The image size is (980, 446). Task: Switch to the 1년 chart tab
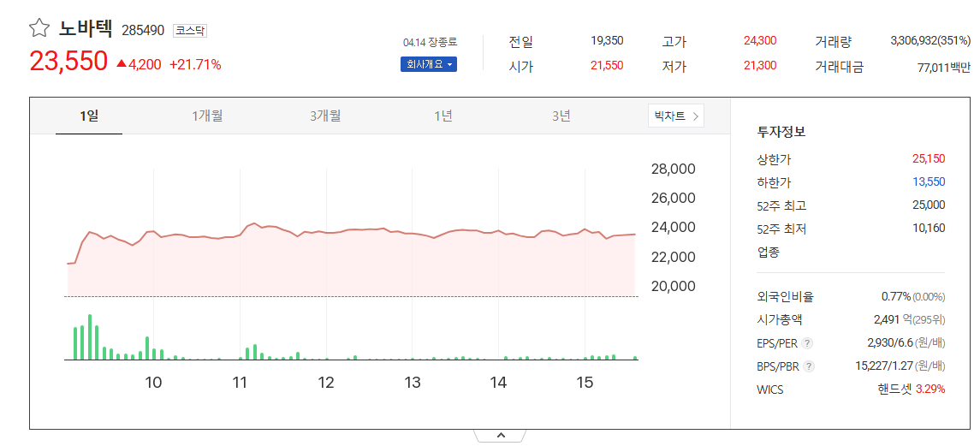point(443,116)
